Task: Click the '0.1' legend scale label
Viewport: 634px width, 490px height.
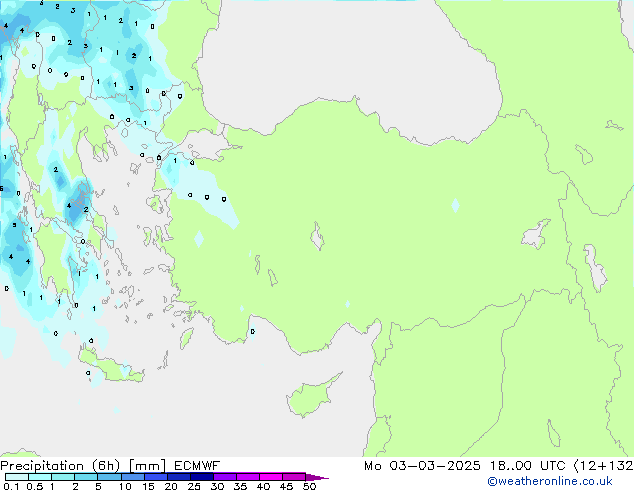Action: (11, 486)
